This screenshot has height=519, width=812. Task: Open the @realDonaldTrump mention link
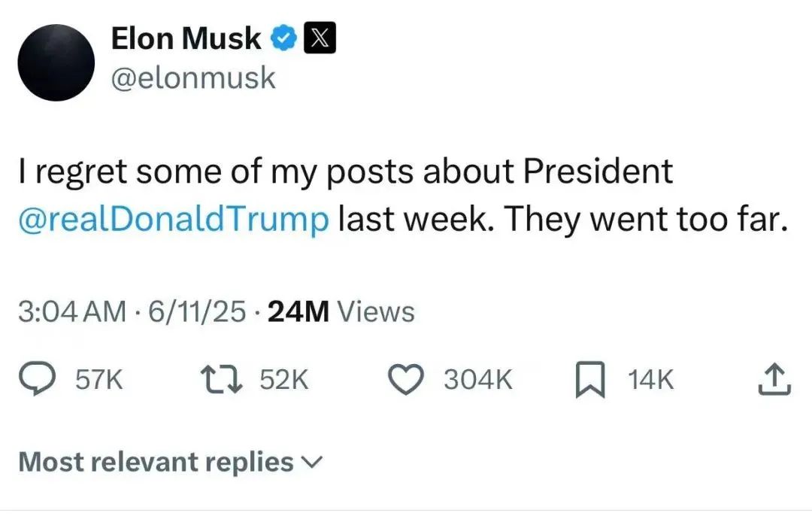(x=174, y=218)
